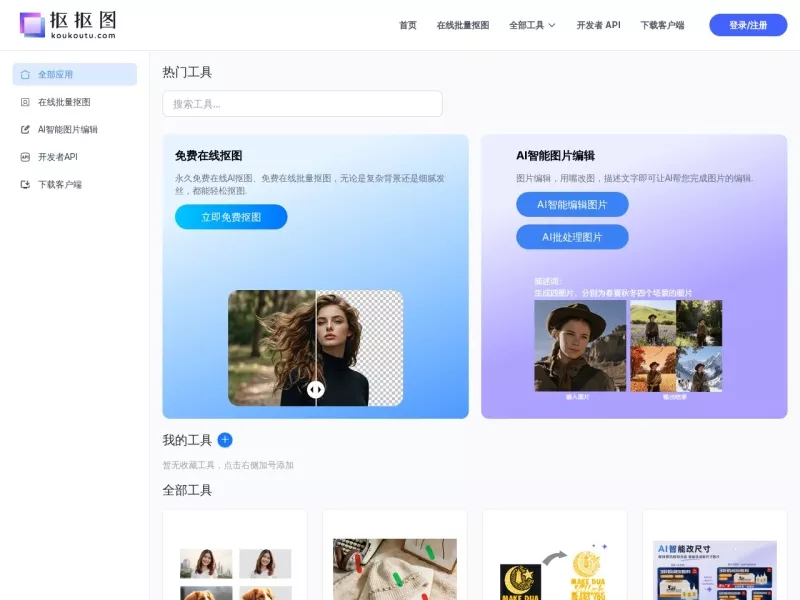Click the 热门工具 heading
Screen dimensions: 800x600
pyautogui.click(x=187, y=72)
